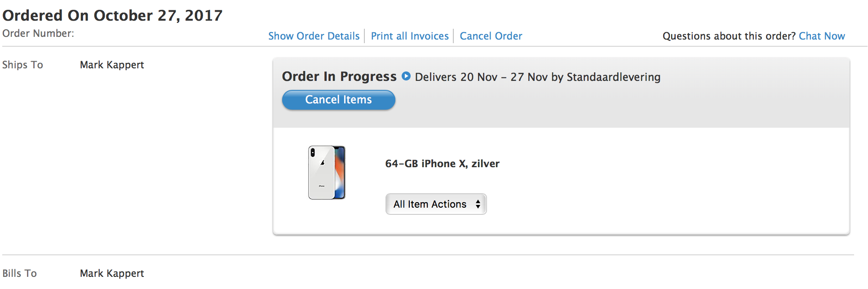Click Mark Kappert next to Bills To
Viewport: 868px width, 289px height.
pos(112,273)
